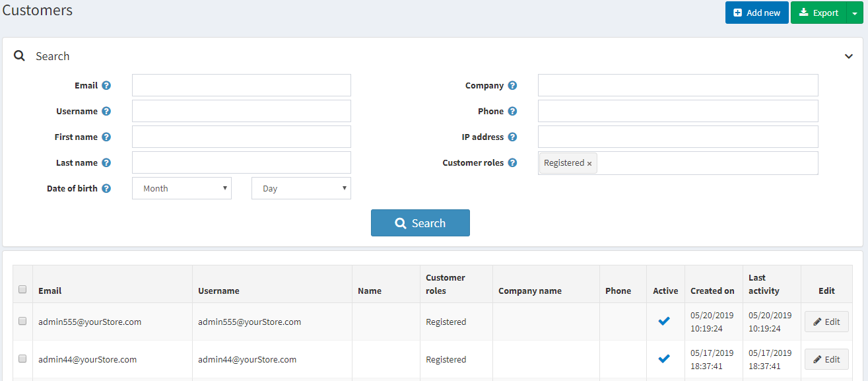Click the help icon next to Email

(x=106, y=86)
